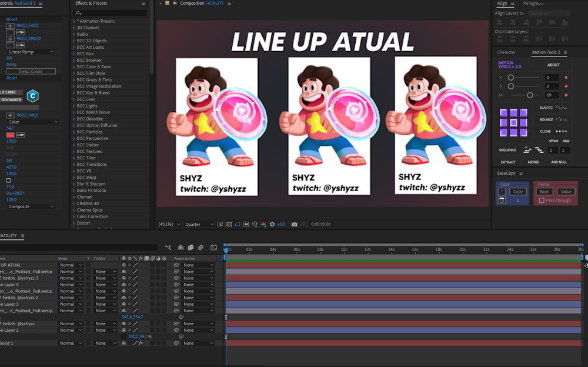This screenshot has height=367, width=588.
Task: Switch to the Paragraph tab
Action: [x=533, y=4]
